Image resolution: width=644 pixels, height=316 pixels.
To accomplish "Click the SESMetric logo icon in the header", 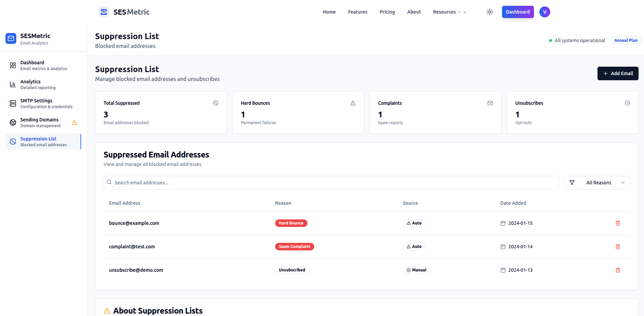I will [103, 12].
